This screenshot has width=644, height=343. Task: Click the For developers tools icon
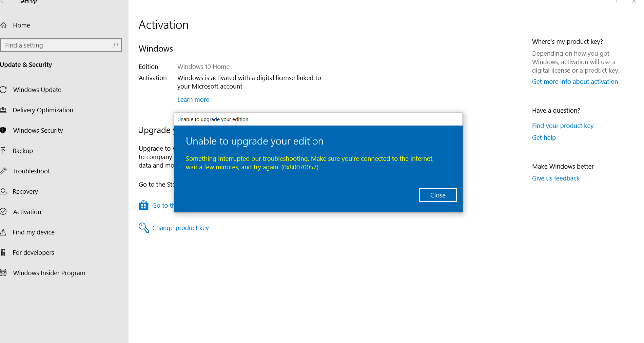(3, 252)
